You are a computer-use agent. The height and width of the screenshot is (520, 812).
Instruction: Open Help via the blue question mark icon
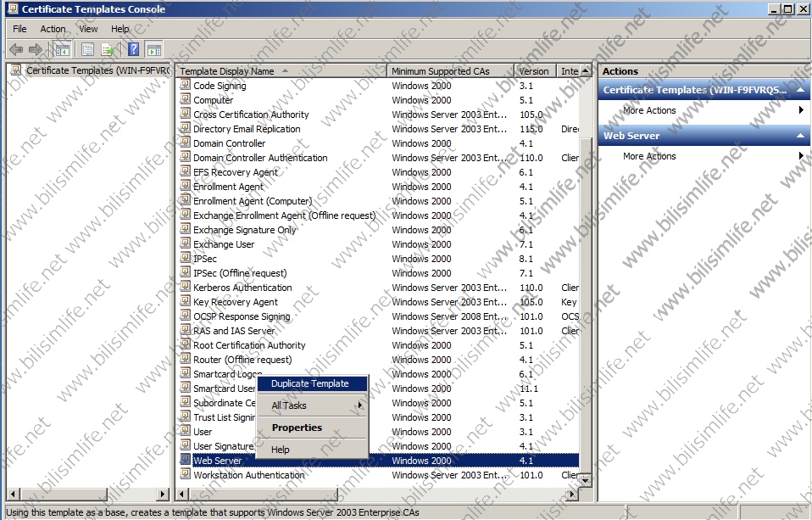(x=133, y=49)
